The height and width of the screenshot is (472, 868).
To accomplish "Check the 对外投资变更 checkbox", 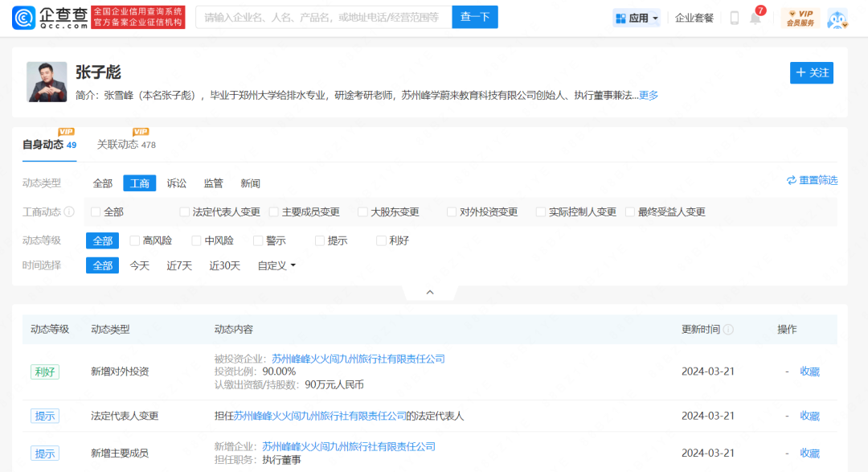I will tap(450, 211).
